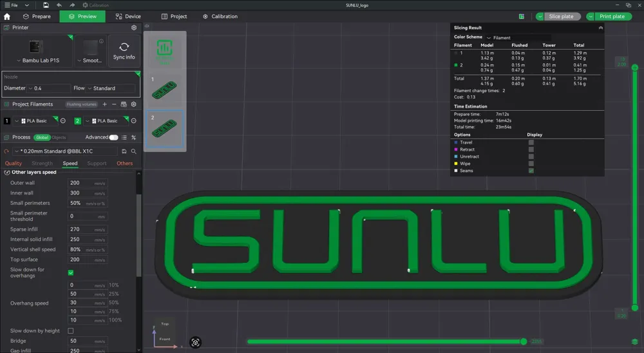Click the green sheet icon near Slice plate
644x353 pixels.
pos(521,17)
